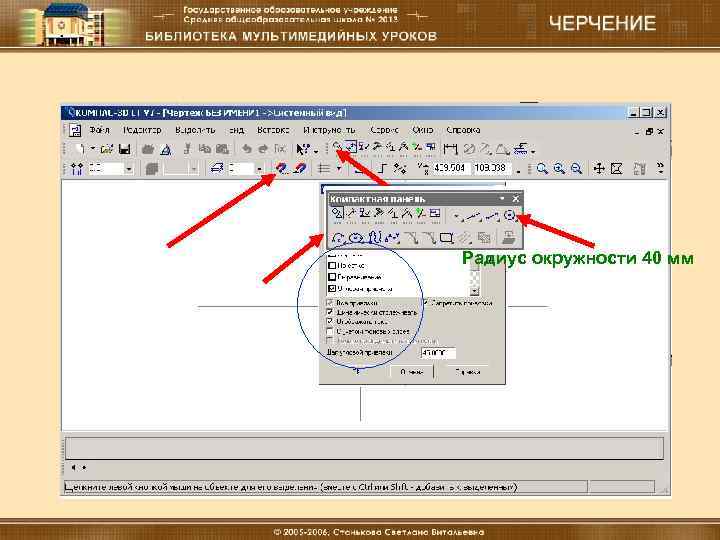Toggle the Отображать текст checkbox
Image resolution: width=720 pixels, height=540 pixels.
click(330, 321)
